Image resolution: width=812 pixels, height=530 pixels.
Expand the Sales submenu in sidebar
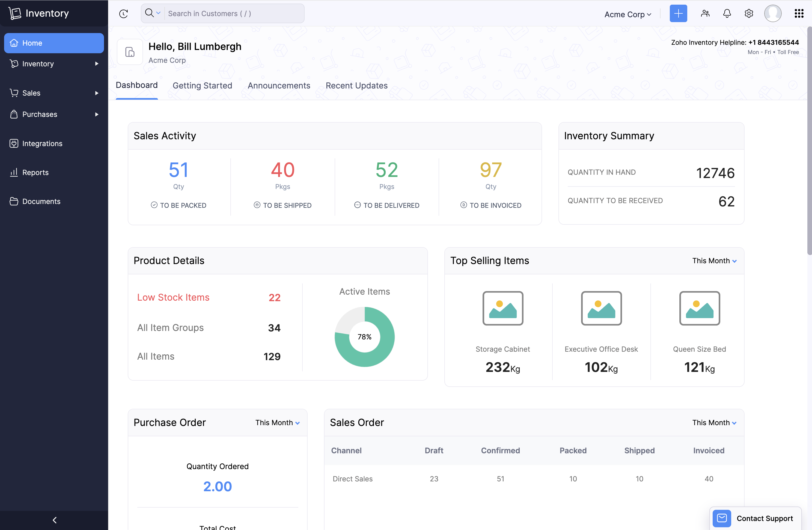click(97, 93)
